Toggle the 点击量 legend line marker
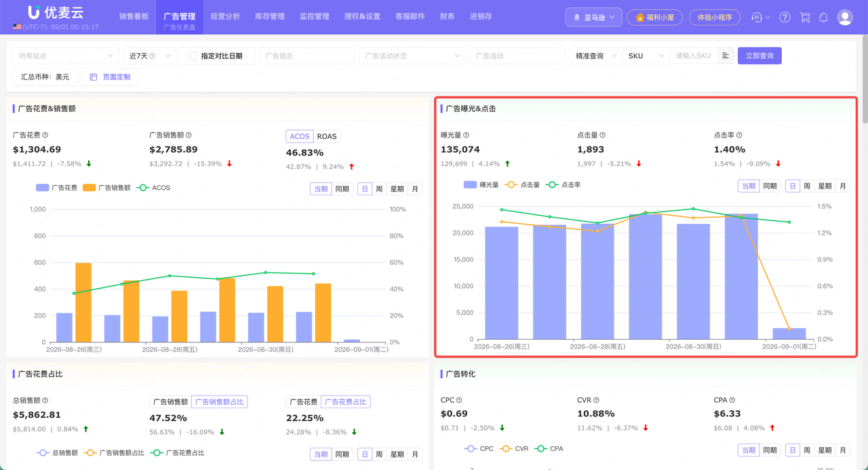This screenshot has width=868, height=470. point(510,184)
